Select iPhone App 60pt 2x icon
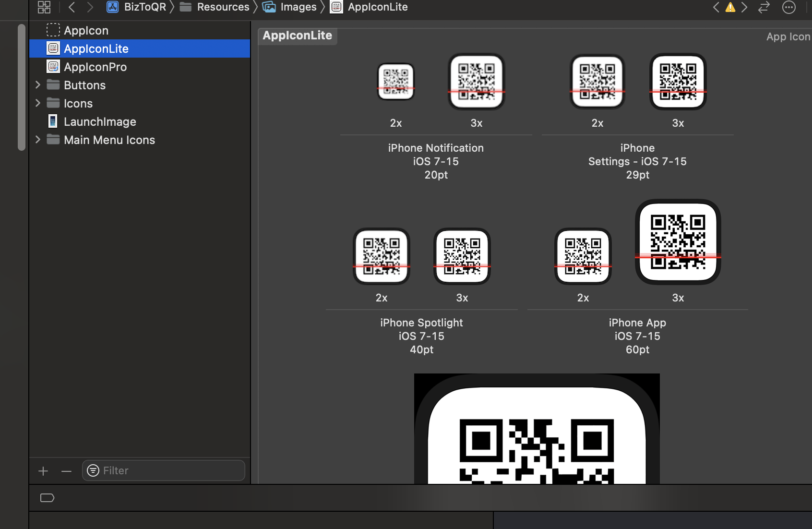Screen dimensions: 812x529 point(583,256)
